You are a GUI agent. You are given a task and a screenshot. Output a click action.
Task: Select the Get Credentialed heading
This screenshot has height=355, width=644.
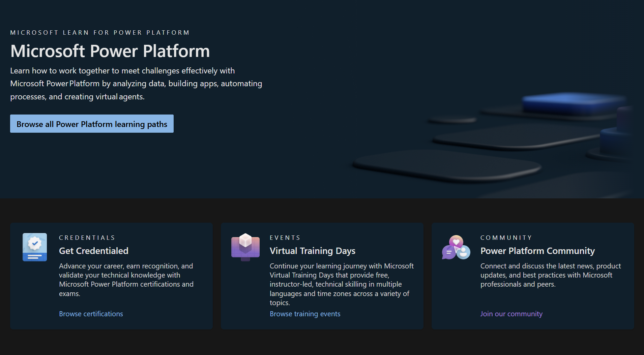pos(94,251)
